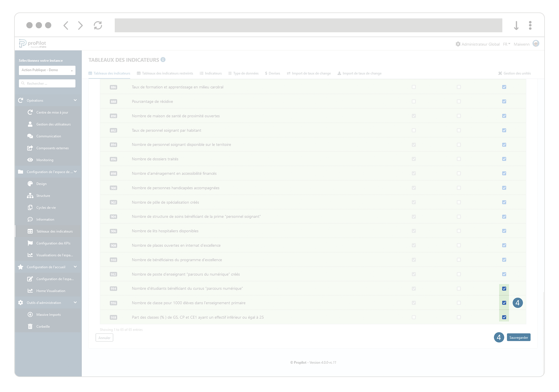Uncheck the checkbox for indicator 916

[x=504, y=303]
